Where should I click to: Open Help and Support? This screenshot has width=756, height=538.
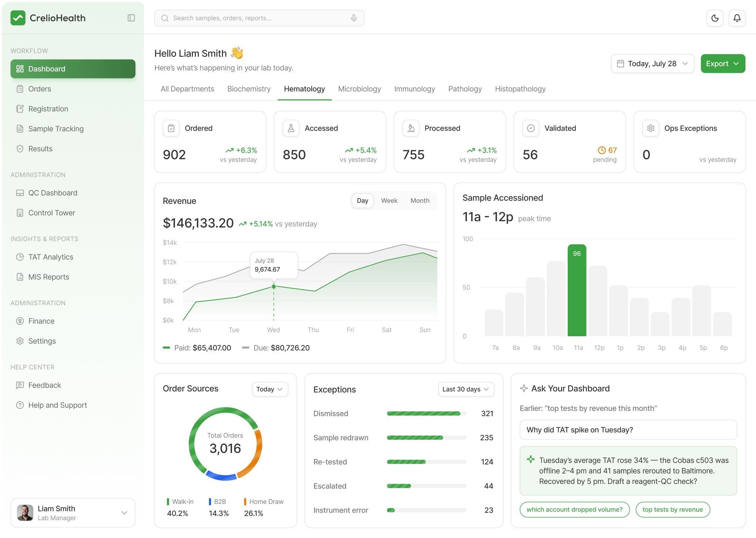[73, 405]
